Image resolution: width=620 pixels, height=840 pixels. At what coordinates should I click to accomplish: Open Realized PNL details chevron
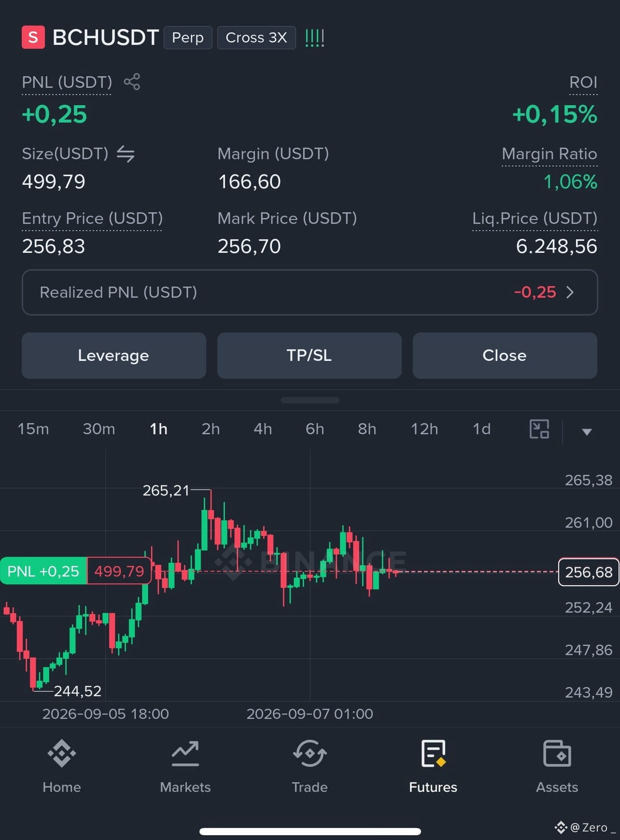point(570,292)
